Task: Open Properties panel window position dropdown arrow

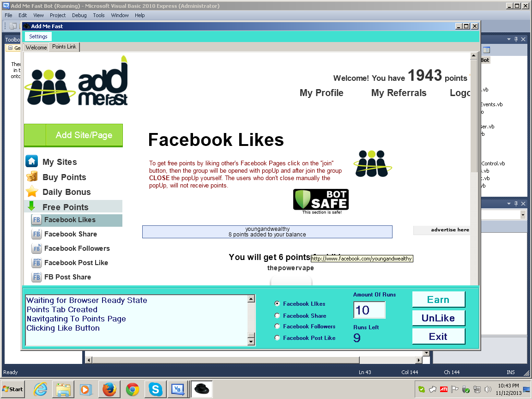Action: [509, 204]
